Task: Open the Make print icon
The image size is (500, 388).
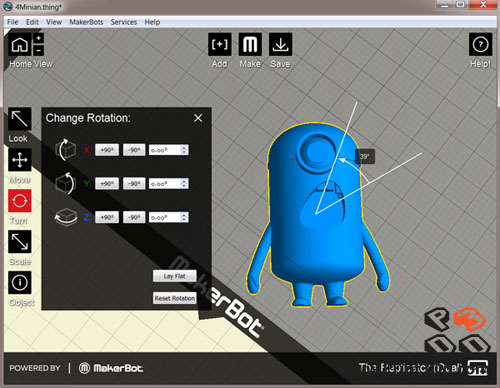Action: (250, 44)
